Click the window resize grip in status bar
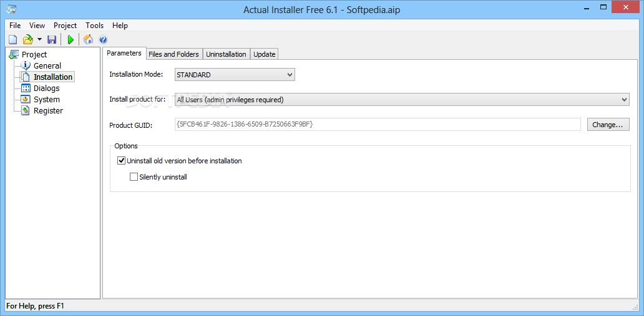This screenshot has width=644, height=316. (635, 307)
